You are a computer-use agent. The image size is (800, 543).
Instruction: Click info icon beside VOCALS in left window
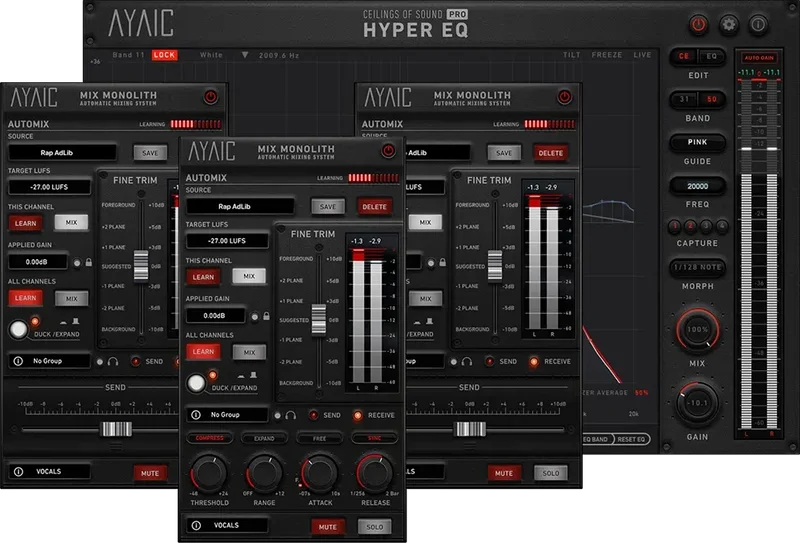point(18,472)
